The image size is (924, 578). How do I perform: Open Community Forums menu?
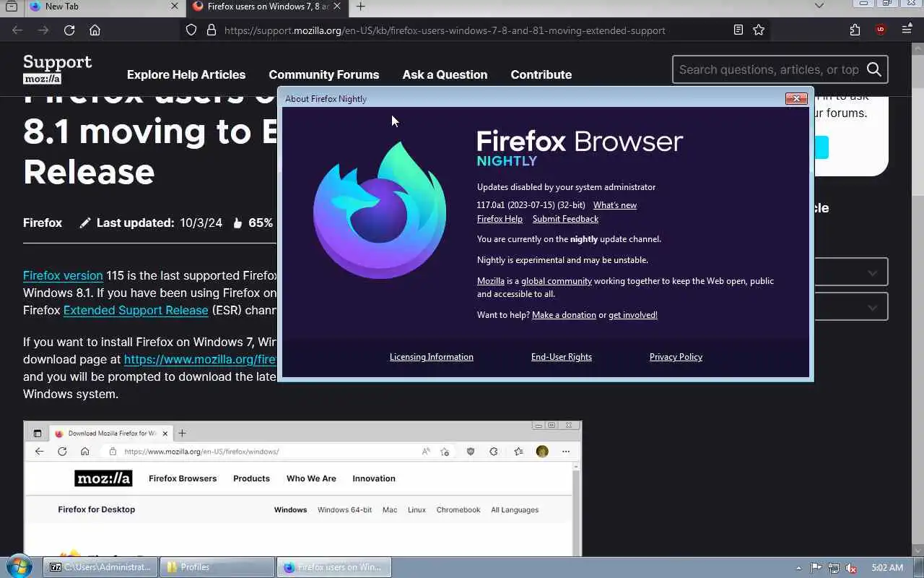pyautogui.click(x=323, y=74)
